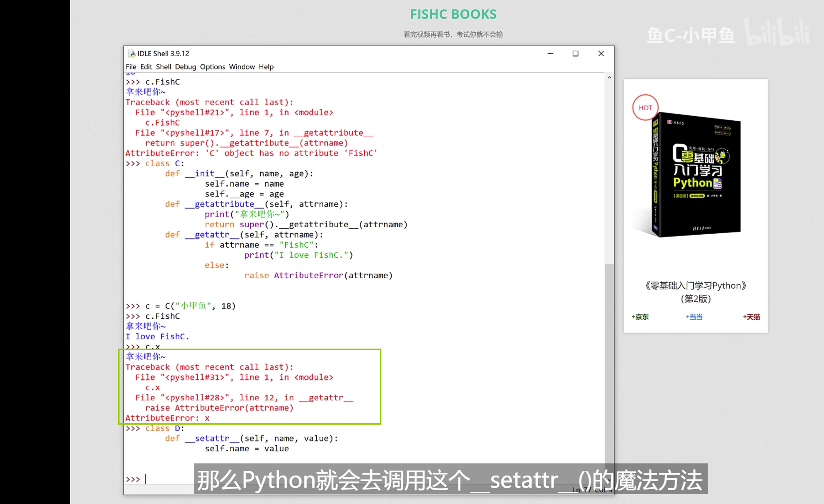Image resolution: width=824 pixels, height=504 pixels.
Task: Click the 'def __setattr__(self, name, value):' line
Action: (251, 438)
